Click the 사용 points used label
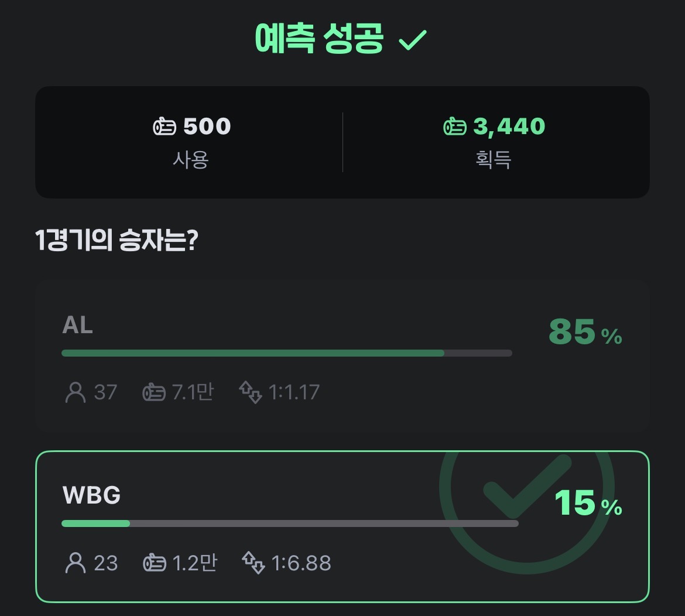 tap(191, 159)
